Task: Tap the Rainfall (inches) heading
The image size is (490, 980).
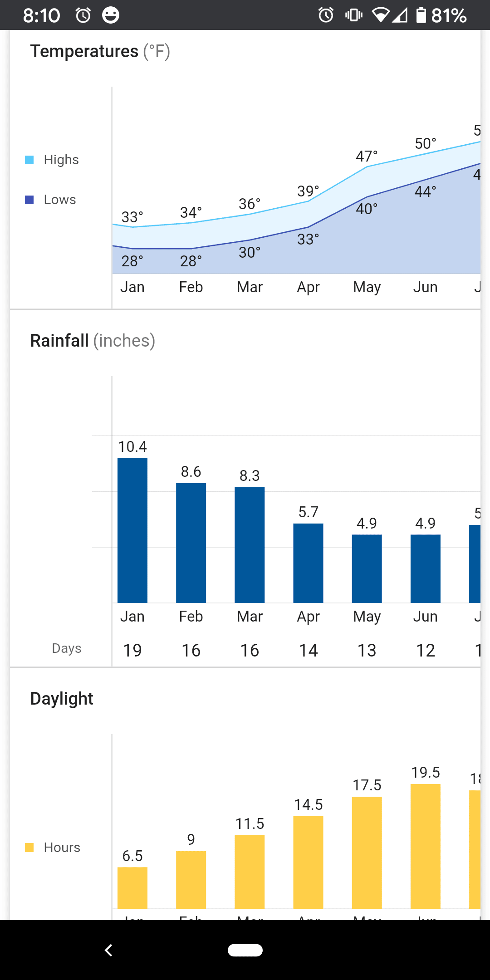Action: point(93,341)
